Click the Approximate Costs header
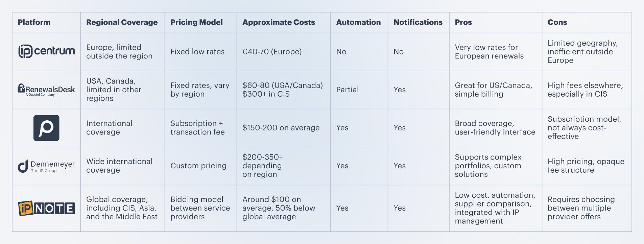This screenshot has height=244, width=644. pyautogui.click(x=279, y=22)
